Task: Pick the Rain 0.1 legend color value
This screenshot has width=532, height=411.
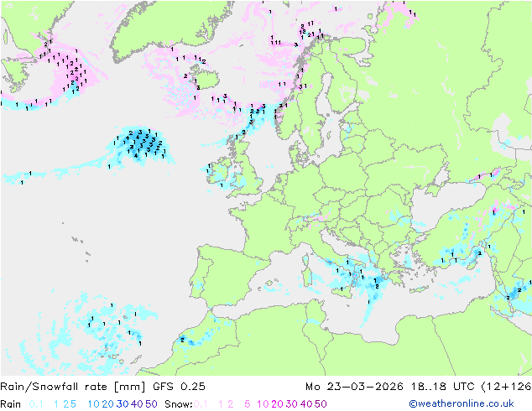Action: tap(36, 404)
